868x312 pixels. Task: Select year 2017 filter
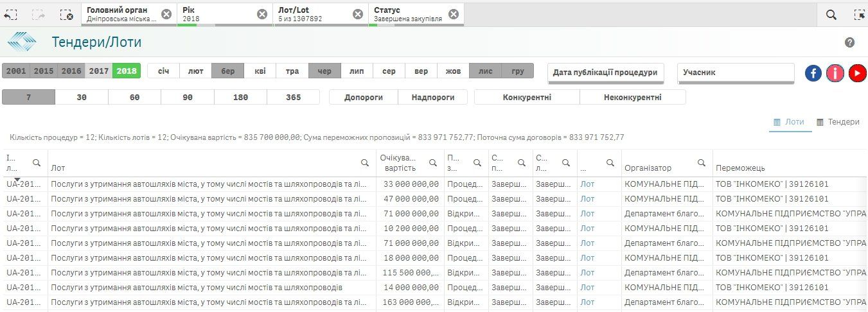[99, 71]
